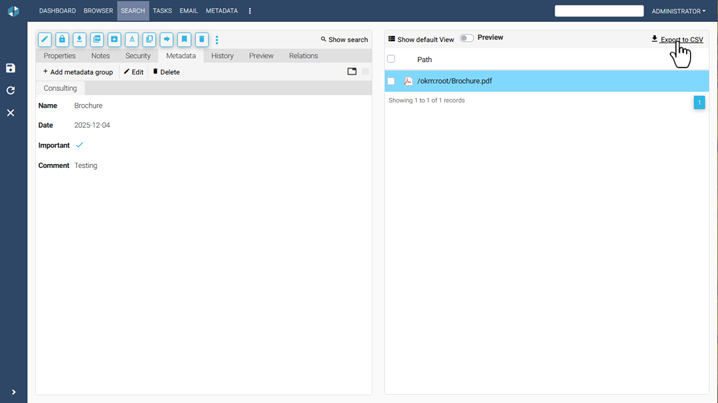Expand the left sidebar with bottom chevron

tap(14, 392)
